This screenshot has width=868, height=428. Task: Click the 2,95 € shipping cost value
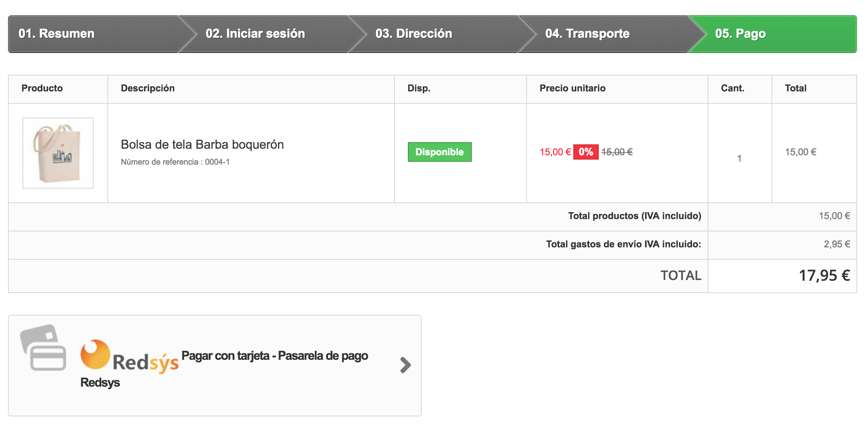point(836,244)
